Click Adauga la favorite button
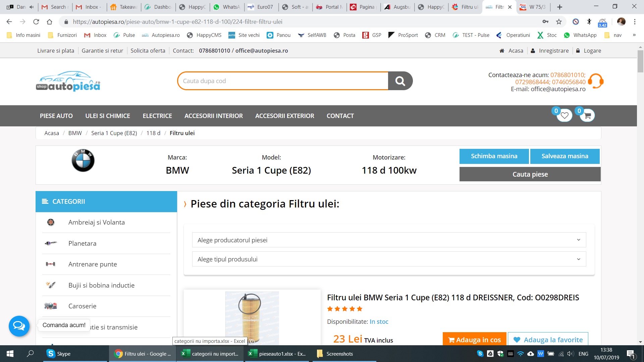Image resolution: width=644 pixels, height=362 pixels. click(x=548, y=339)
